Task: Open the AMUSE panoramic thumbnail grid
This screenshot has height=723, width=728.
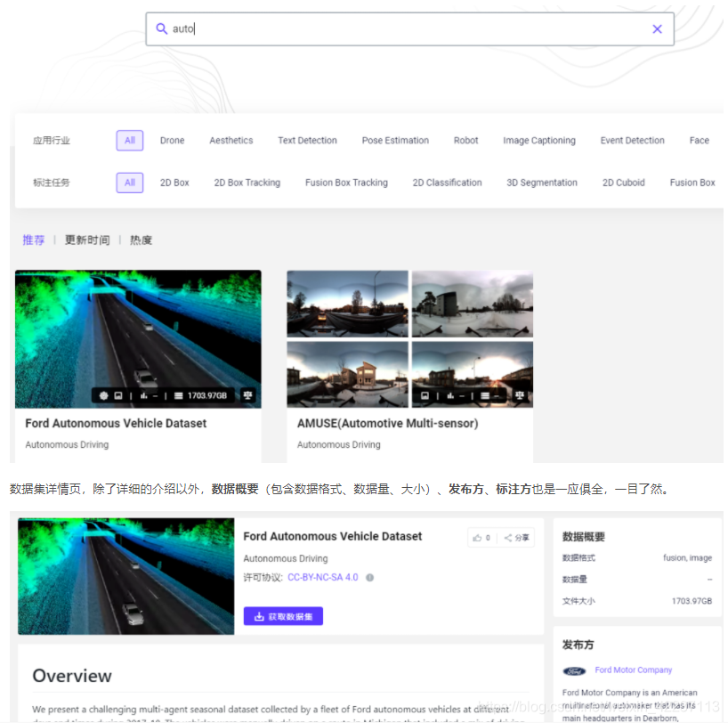Action: pyautogui.click(x=410, y=339)
